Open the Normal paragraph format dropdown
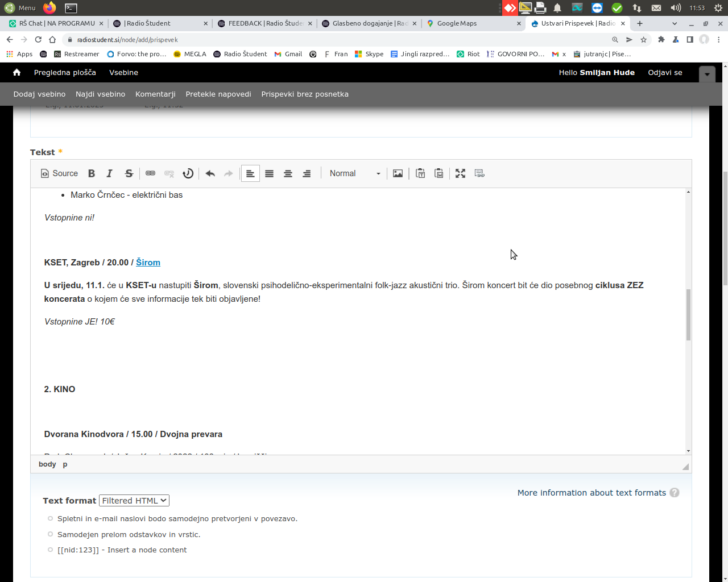Image resolution: width=728 pixels, height=582 pixels. click(x=354, y=173)
